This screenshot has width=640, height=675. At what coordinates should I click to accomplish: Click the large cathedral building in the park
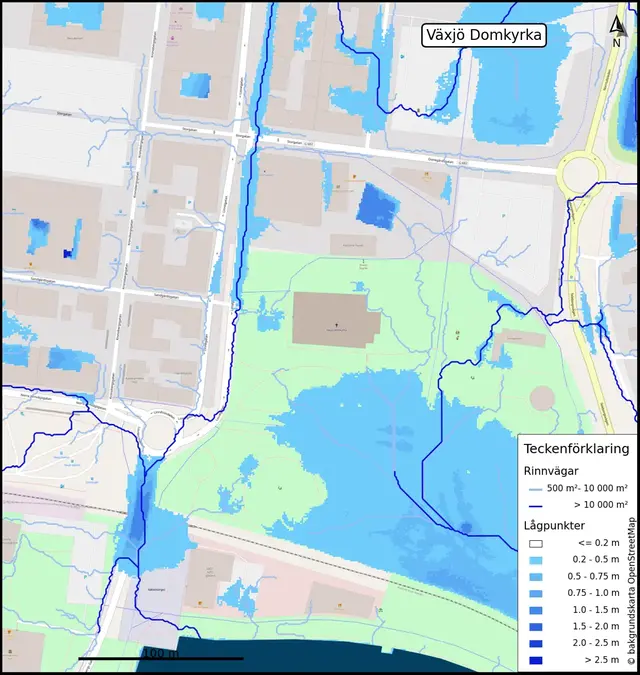coord(336,320)
